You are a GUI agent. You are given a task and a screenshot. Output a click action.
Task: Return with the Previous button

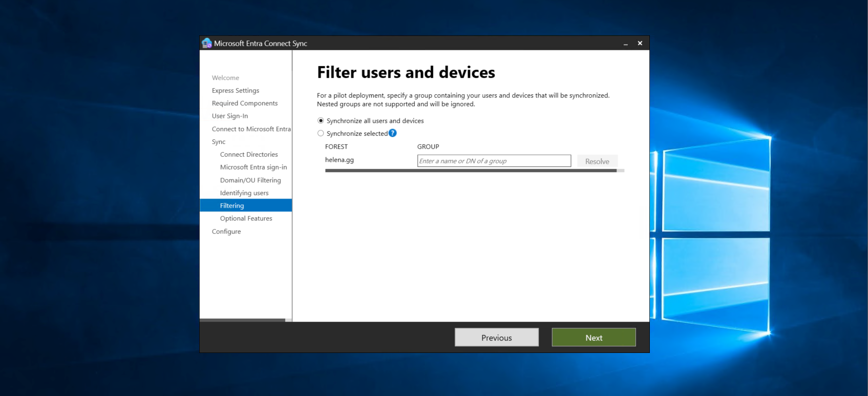496,338
